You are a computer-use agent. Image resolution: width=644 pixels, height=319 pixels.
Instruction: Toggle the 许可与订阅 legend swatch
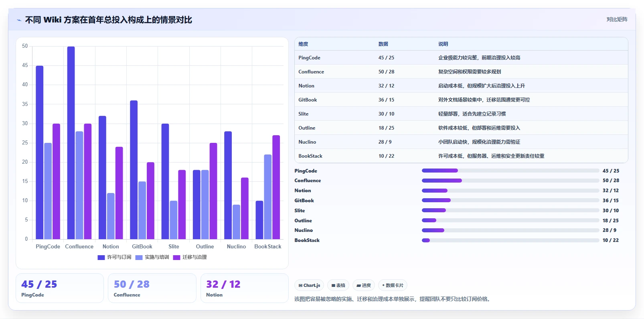(x=101, y=258)
